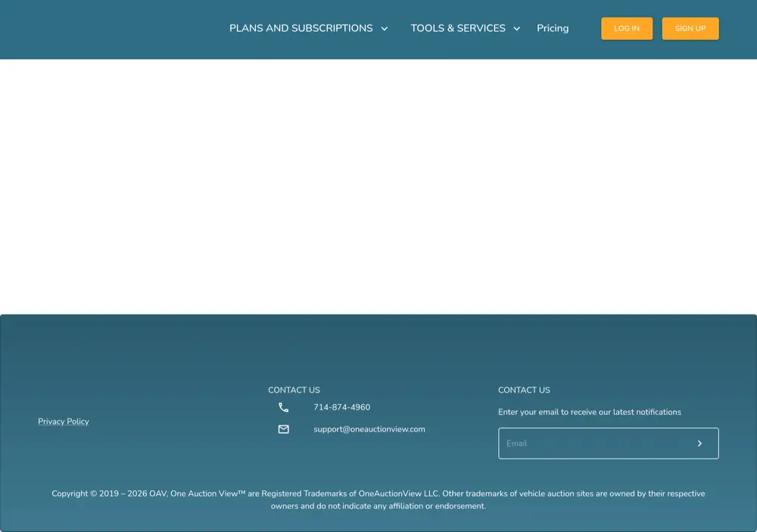The width and height of the screenshot is (757, 532).
Task: Select the copyright notice text
Action: (x=378, y=499)
